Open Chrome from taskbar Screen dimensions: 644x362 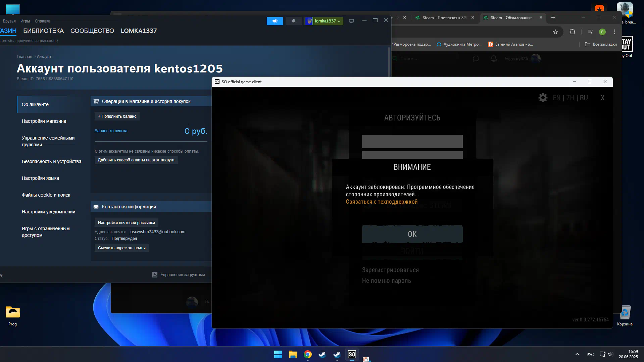(307, 355)
